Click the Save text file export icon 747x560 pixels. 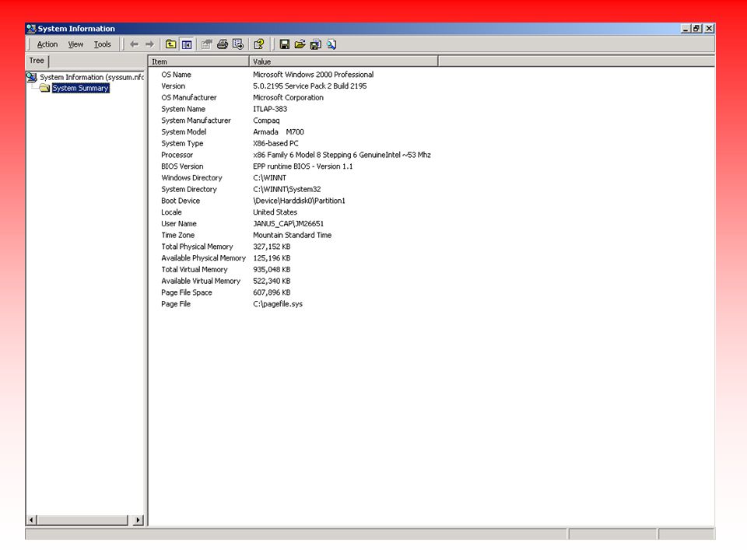pyautogui.click(x=315, y=44)
